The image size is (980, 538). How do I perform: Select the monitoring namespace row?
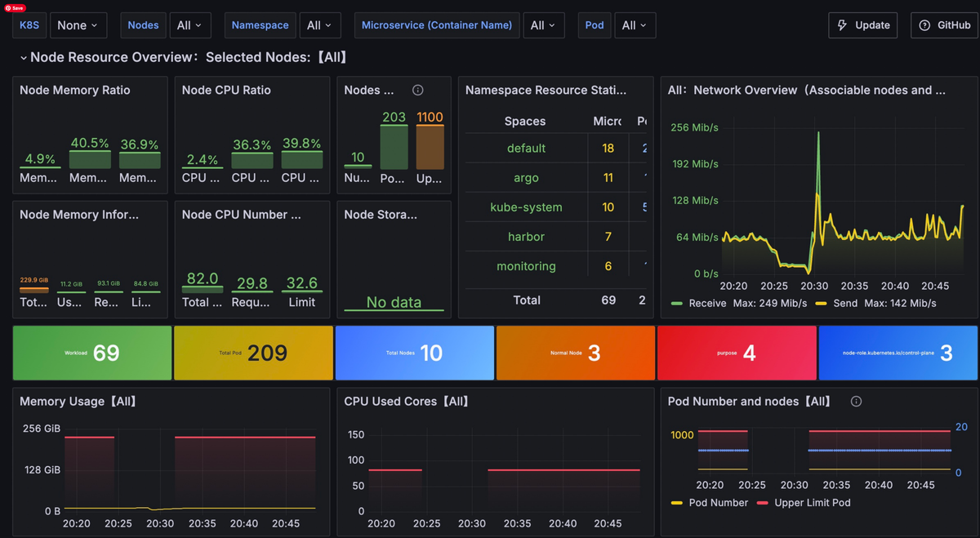tap(526, 266)
